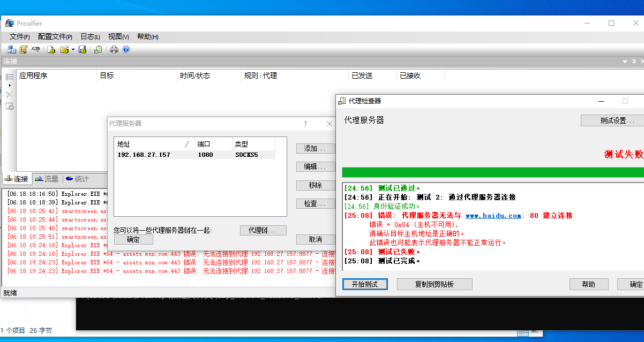Screen dimensions: 644x342
Task: Click the red 测试失败 result text
Action: coord(624,154)
